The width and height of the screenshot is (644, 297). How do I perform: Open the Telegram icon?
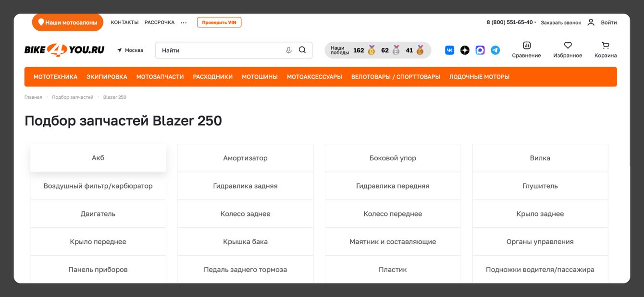495,50
